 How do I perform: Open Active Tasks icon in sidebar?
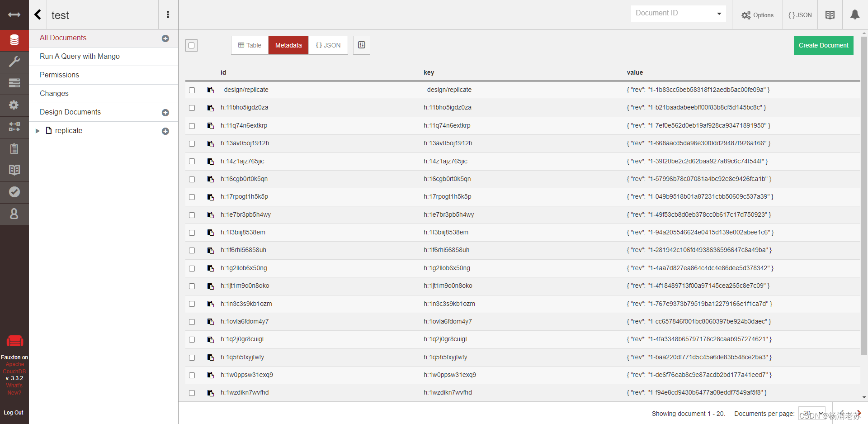[14, 83]
